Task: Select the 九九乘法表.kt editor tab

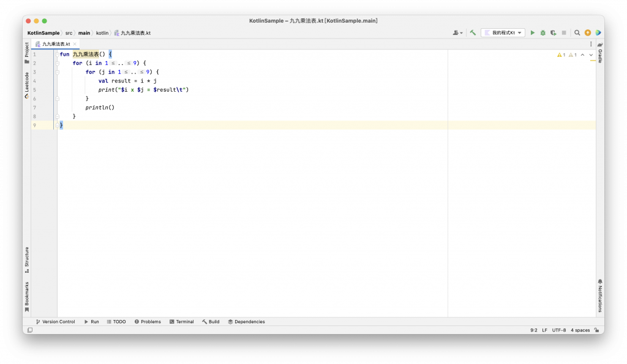Action: (56, 44)
